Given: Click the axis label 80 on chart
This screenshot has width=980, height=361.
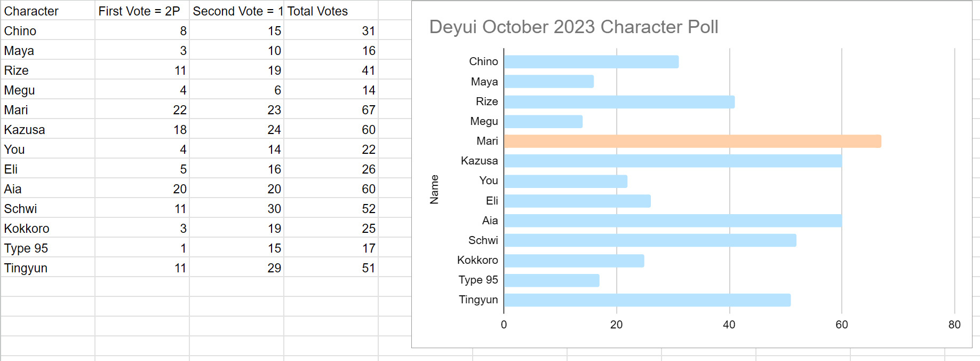Looking at the screenshot, I should pyautogui.click(x=954, y=324).
